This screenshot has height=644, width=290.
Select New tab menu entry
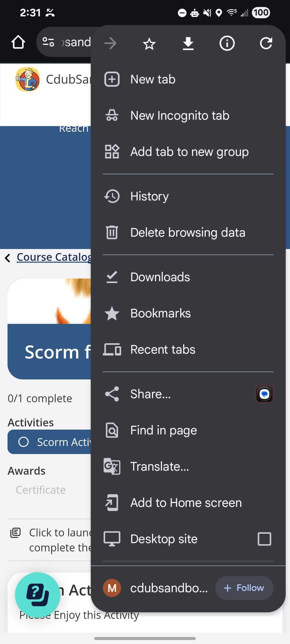coord(188,79)
